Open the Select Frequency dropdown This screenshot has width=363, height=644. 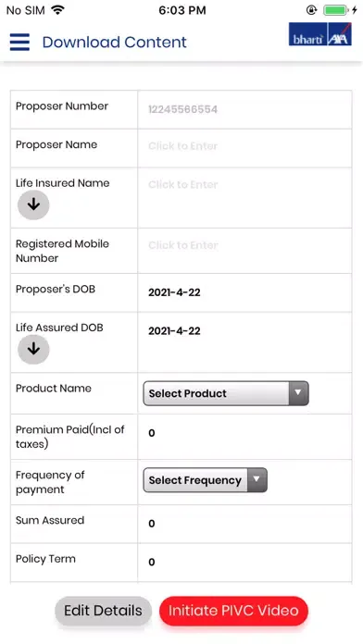click(206, 479)
